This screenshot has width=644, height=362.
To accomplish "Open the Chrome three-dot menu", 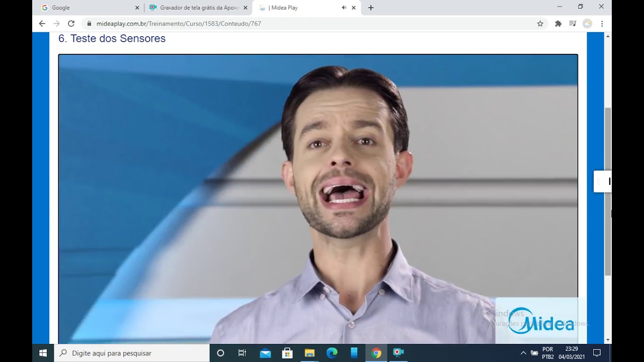I will pos(602,24).
